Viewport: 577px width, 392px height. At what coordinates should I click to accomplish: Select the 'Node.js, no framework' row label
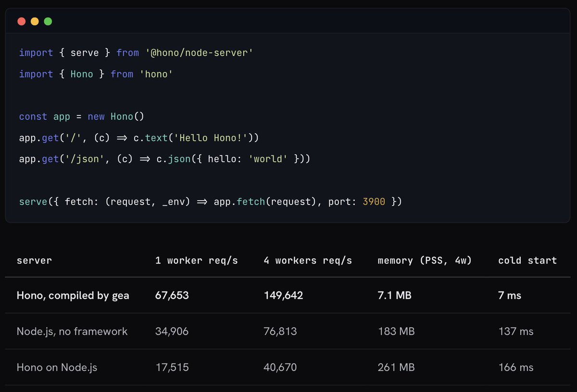coord(72,331)
